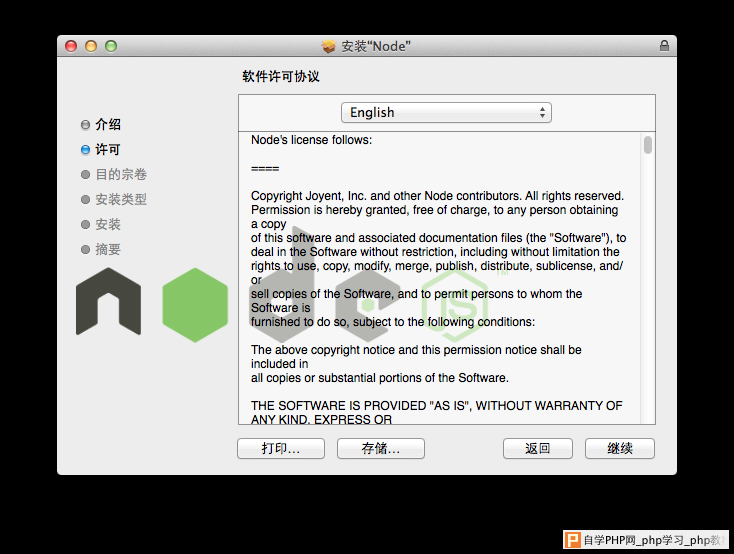Image resolution: width=734 pixels, height=554 pixels.
Task: Click the text "Node's license follows:"
Action: click(311, 140)
